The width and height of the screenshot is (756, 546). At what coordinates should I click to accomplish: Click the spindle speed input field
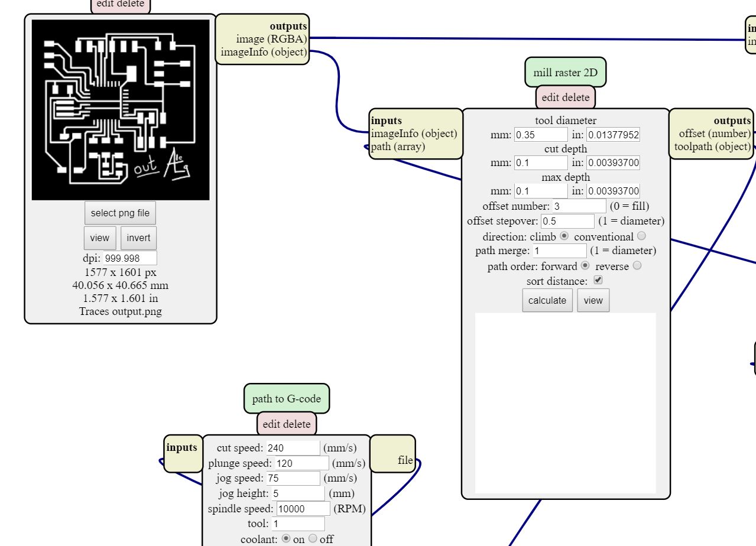click(303, 509)
